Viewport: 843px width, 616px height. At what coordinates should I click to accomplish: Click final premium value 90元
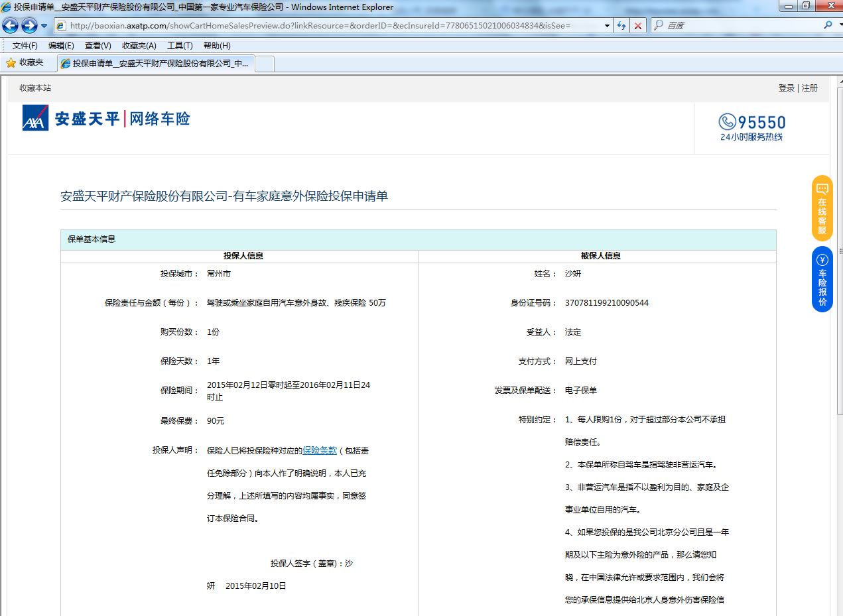(216, 421)
